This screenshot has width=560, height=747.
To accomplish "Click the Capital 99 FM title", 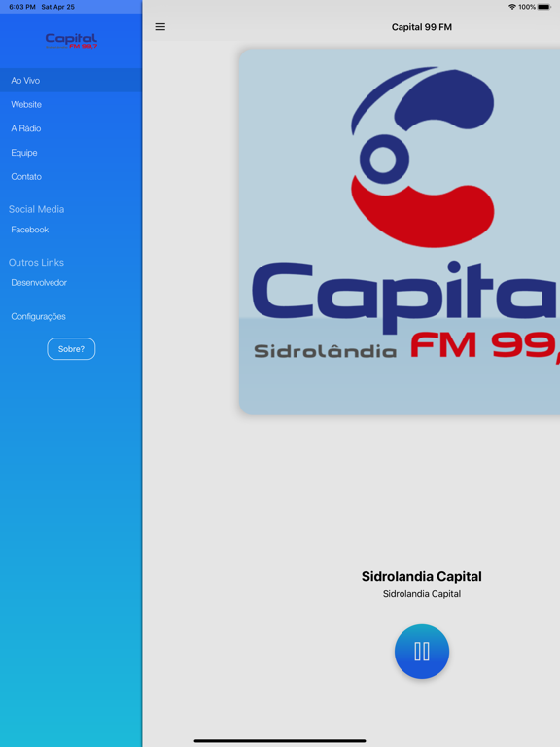I will click(421, 27).
